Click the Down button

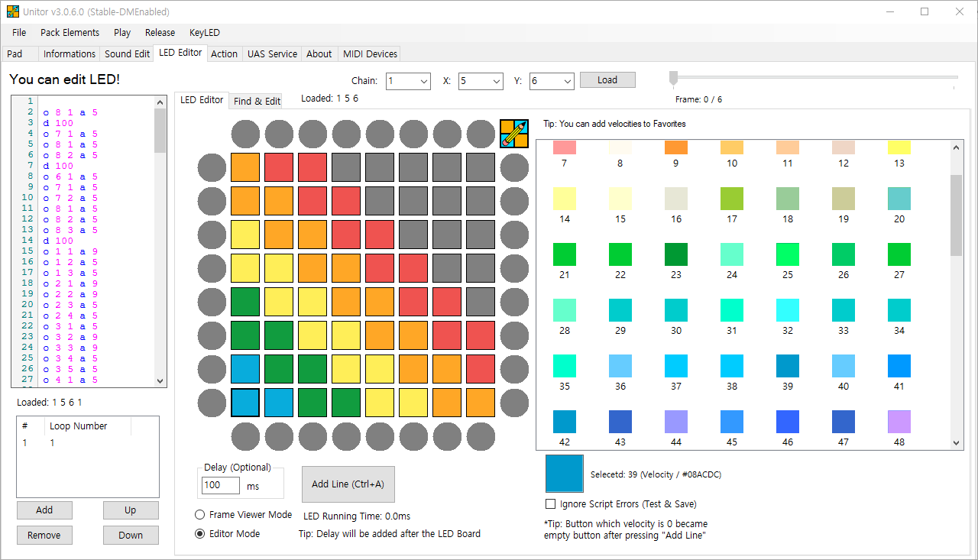pos(131,535)
